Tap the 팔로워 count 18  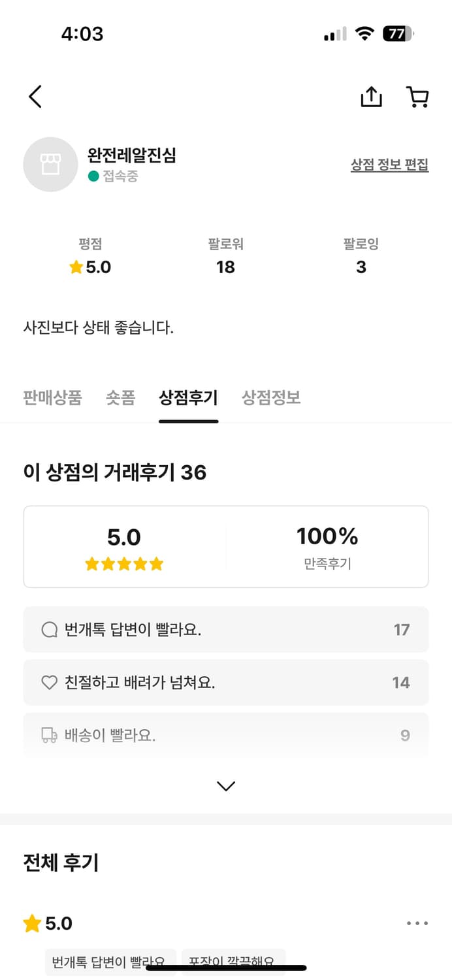pos(225,267)
